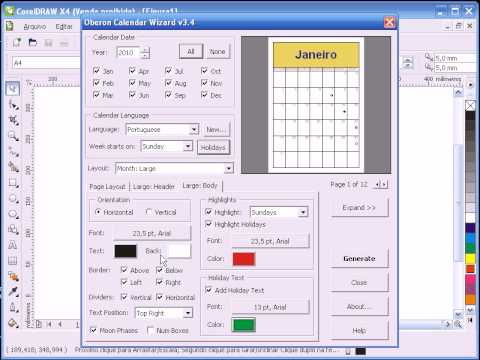
Task: Open the Layout dropdown showing Month: Large
Action: click(229, 169)
